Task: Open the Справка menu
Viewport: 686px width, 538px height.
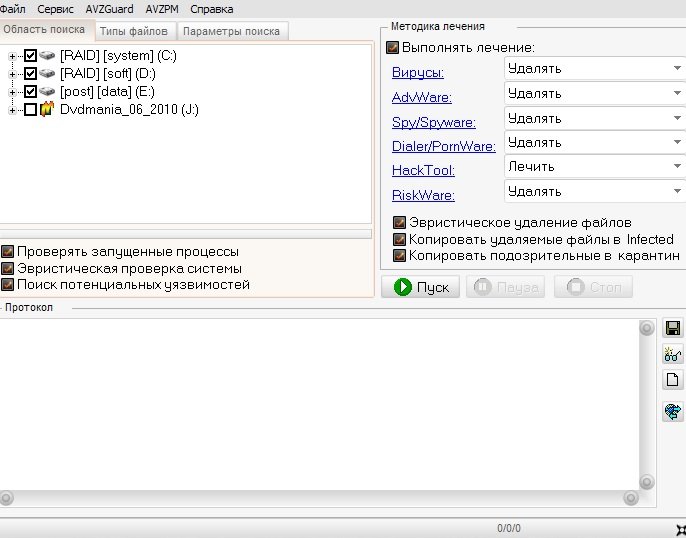Action: [211, 9]
